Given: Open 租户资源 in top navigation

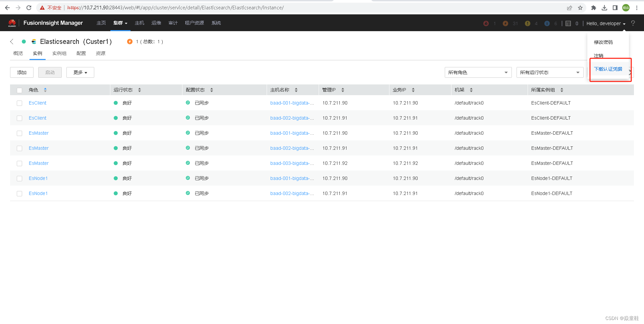Looking at the screenshot, I should pos(195,23).
